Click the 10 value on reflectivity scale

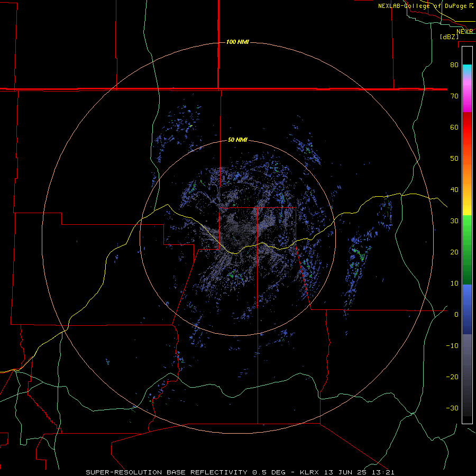[454, 283]
